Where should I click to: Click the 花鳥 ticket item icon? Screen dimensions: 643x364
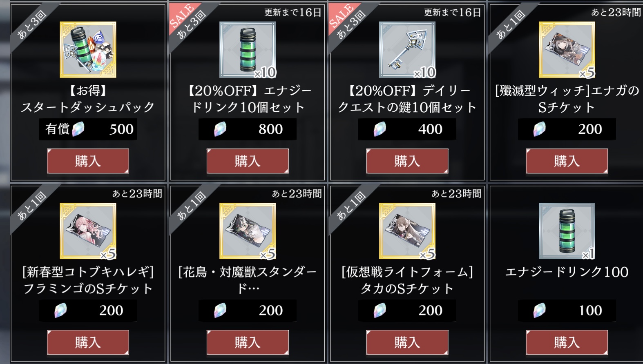tap(248, 231)
